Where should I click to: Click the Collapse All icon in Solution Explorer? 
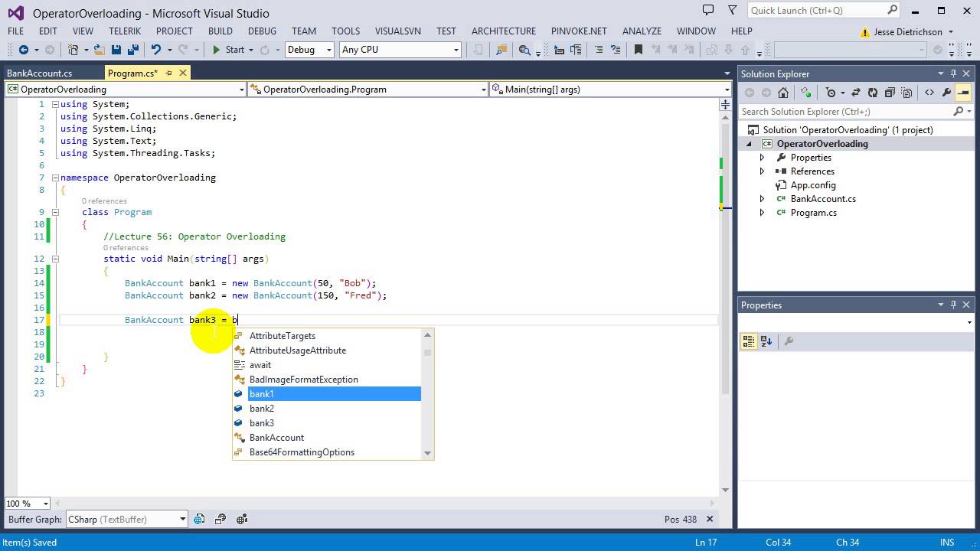[890, 93]
